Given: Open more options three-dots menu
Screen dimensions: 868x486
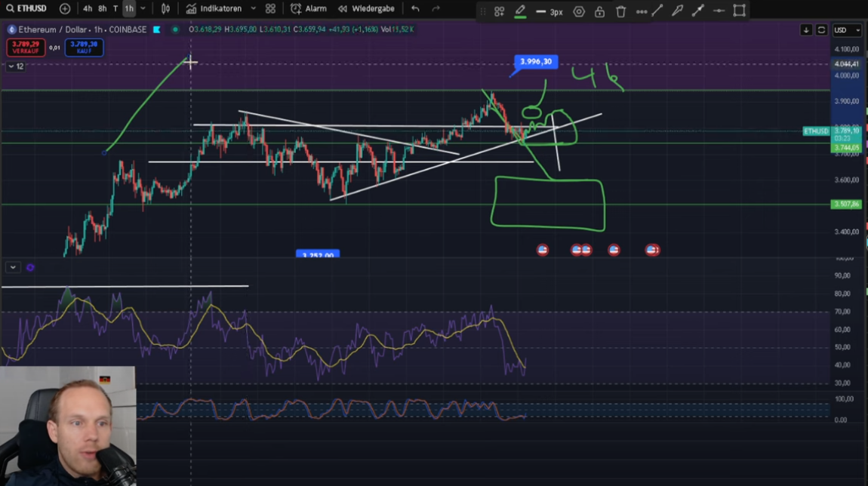Looking at the screenshot, I should tap(642, 11).
